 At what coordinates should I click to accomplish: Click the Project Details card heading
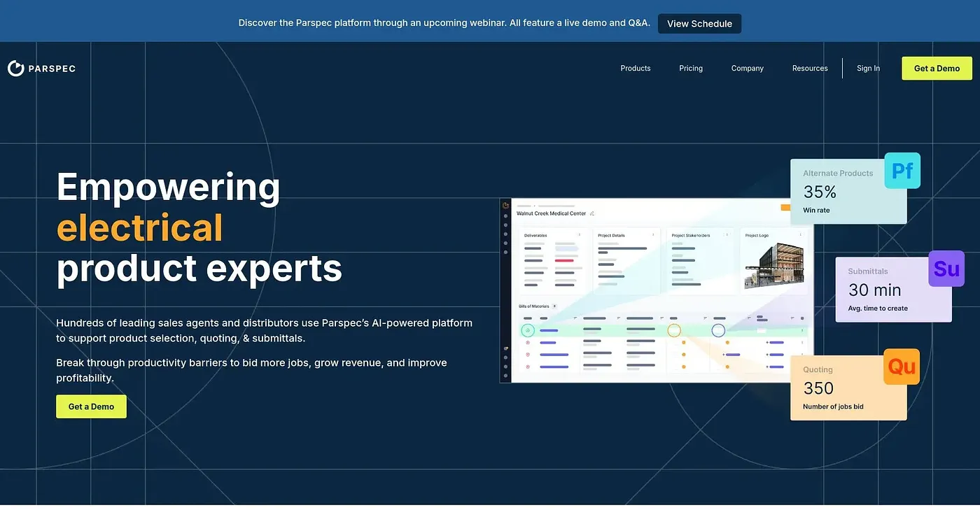611,236
